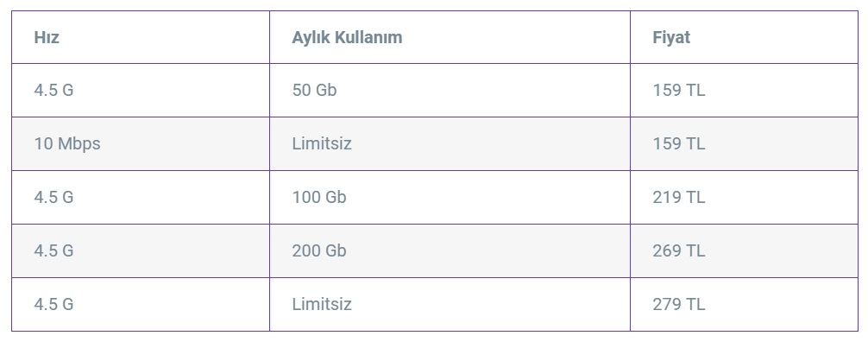Click the 219 TL price cell

(x=744, y=197)
